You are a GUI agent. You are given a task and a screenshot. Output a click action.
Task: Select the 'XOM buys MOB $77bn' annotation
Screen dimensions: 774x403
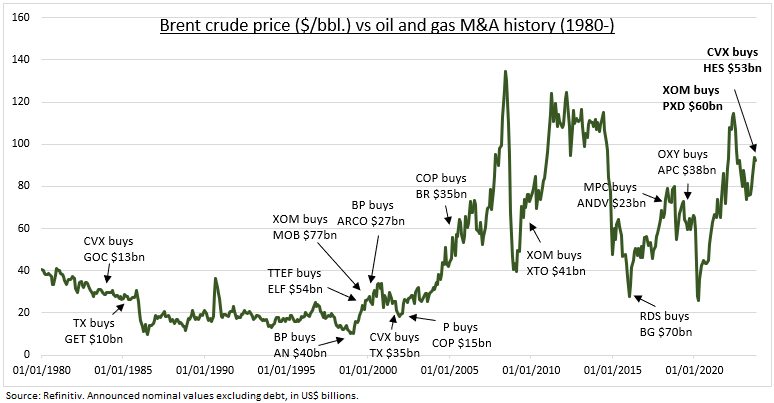(x=305, y=227)
